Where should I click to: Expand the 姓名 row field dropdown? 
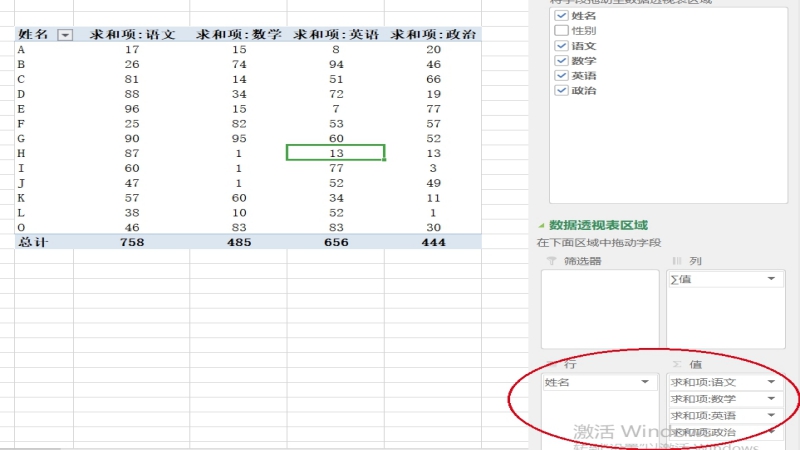644,383
